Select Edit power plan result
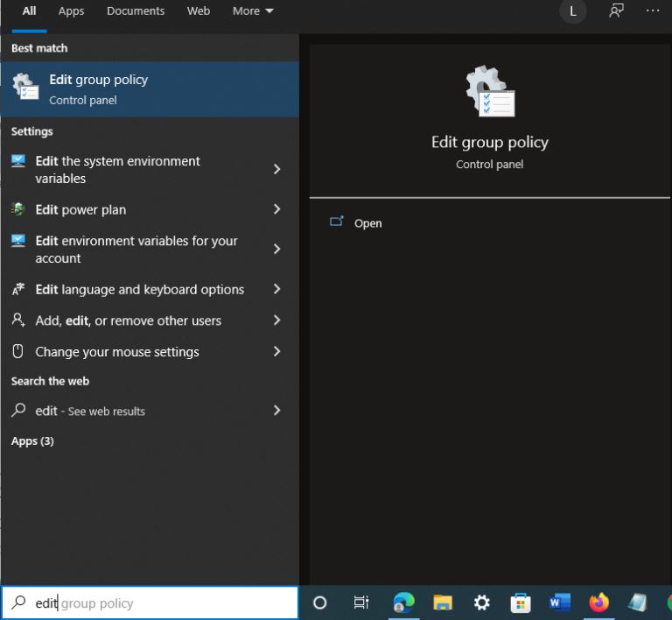The image size is (672, 620). pos(150,209)
